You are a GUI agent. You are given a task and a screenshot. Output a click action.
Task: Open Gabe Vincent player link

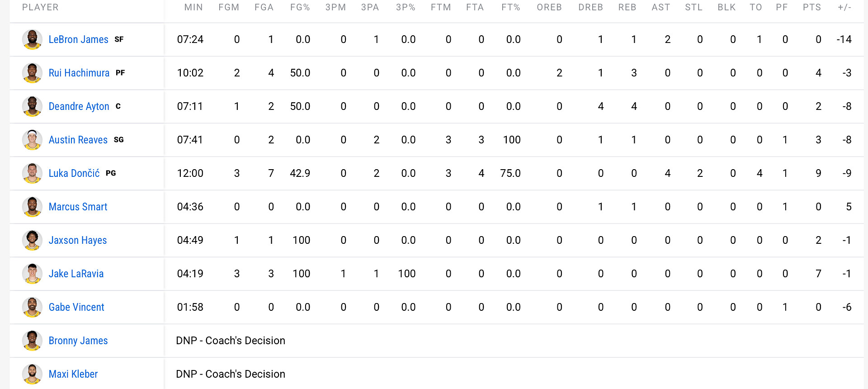click(x=76, y=307)
